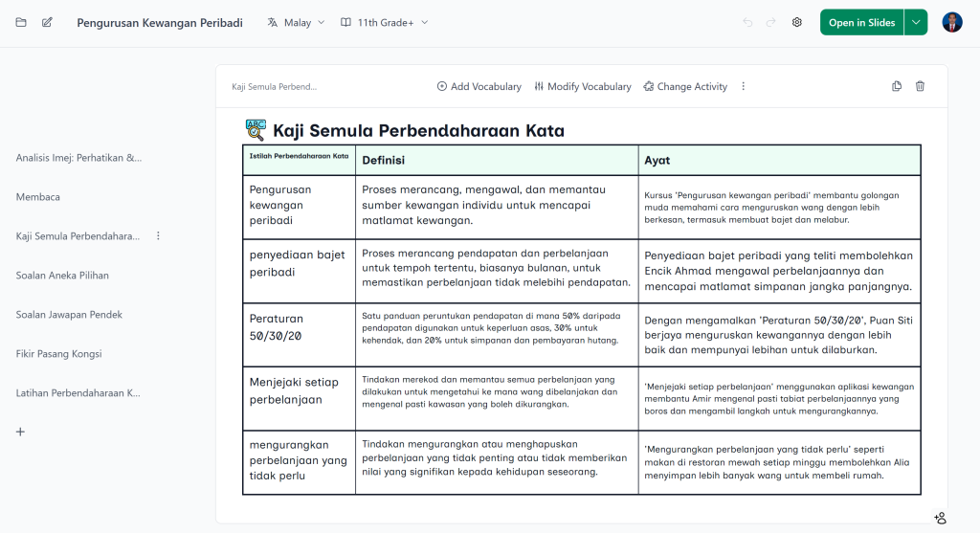Click Add Vocabulary button
This screenshot has height=533, width=980.
tap(479, 86)
